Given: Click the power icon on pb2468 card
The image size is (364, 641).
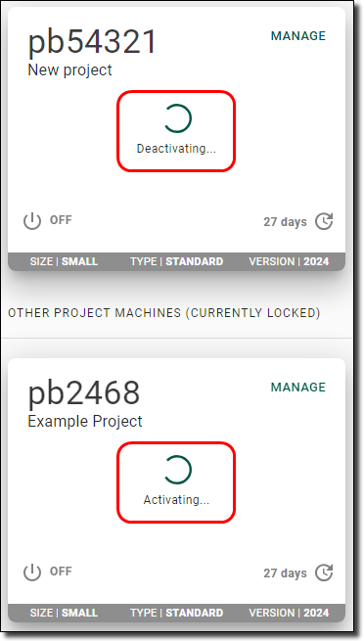Looking at the screenshot, I should point(32,572).
